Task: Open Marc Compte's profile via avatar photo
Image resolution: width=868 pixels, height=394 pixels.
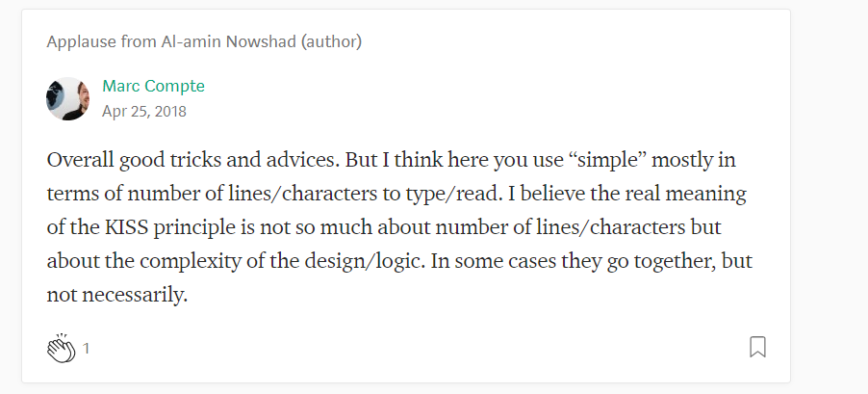Action: point(67,98)
